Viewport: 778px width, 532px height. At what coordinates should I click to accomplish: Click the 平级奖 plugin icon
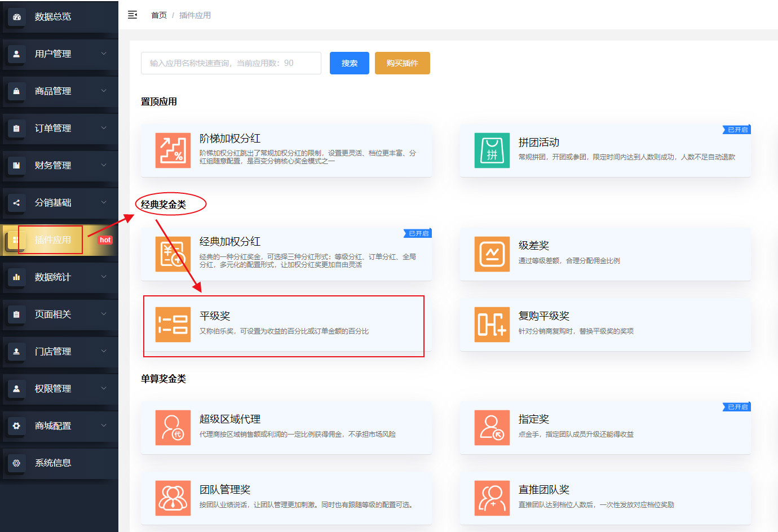pyautogui.click(x=173, y=325)
